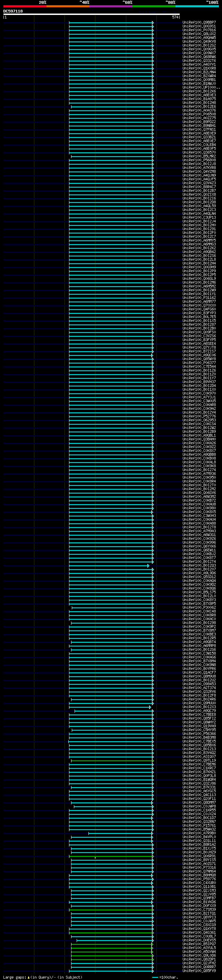Click the green bar for UniRef100_Q06R91
Screen dimensions: 222x980
pos(111,856)
